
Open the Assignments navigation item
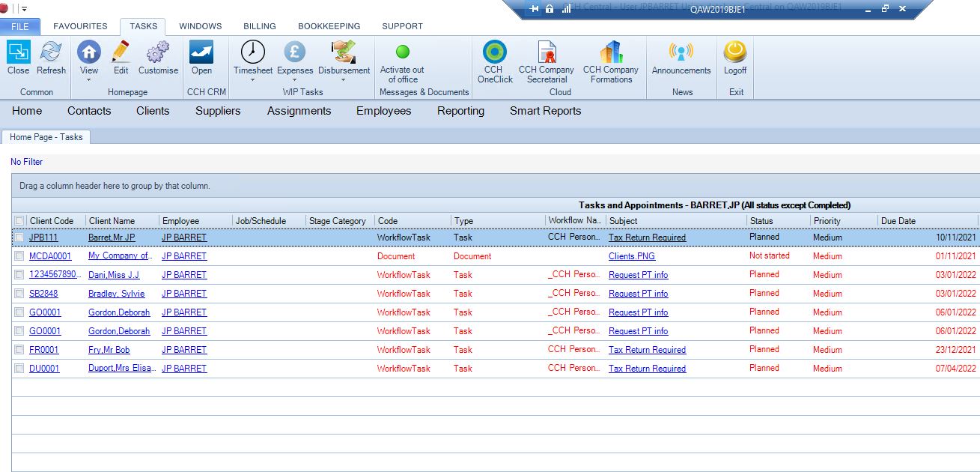[x=299, y=111]
